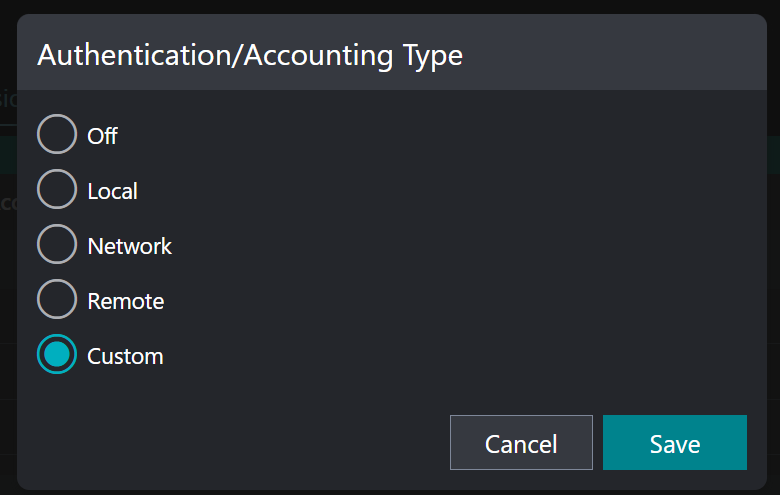Select the Off radio button

tap(57, 135)
